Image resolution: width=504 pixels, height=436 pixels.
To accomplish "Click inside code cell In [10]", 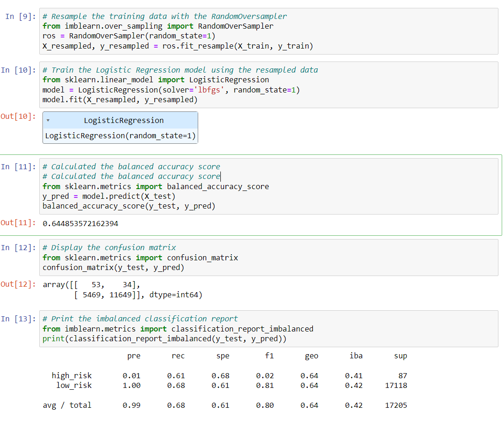I will [x=269, y=85].
